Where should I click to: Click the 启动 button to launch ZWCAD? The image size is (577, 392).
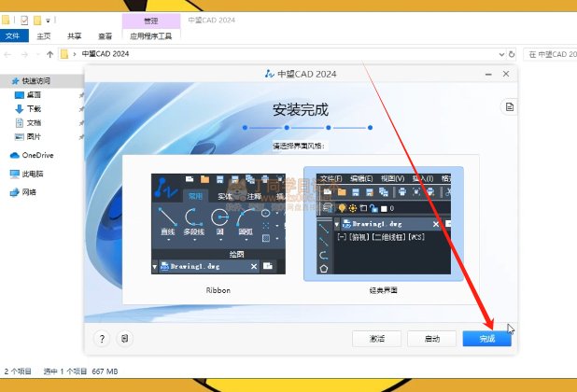pos(431,339)
